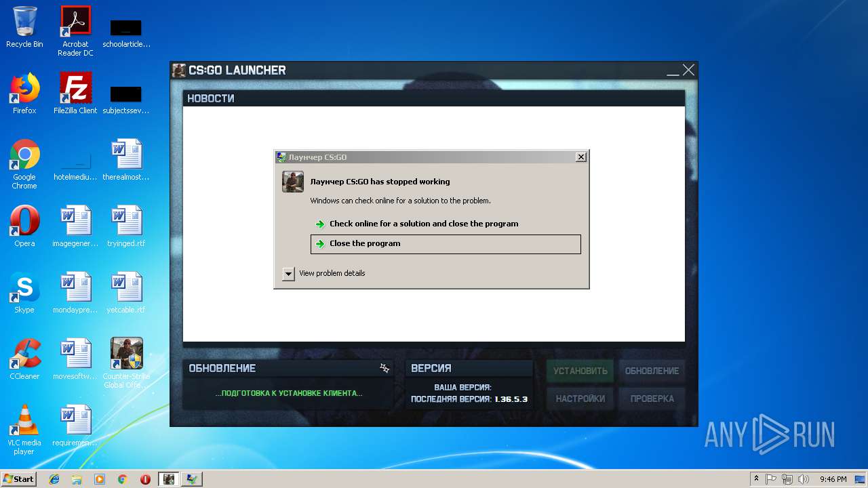Select movesoftw Word document icon
Image resolution: width=868 pixels, height=488 pixels.
point(75,359)
